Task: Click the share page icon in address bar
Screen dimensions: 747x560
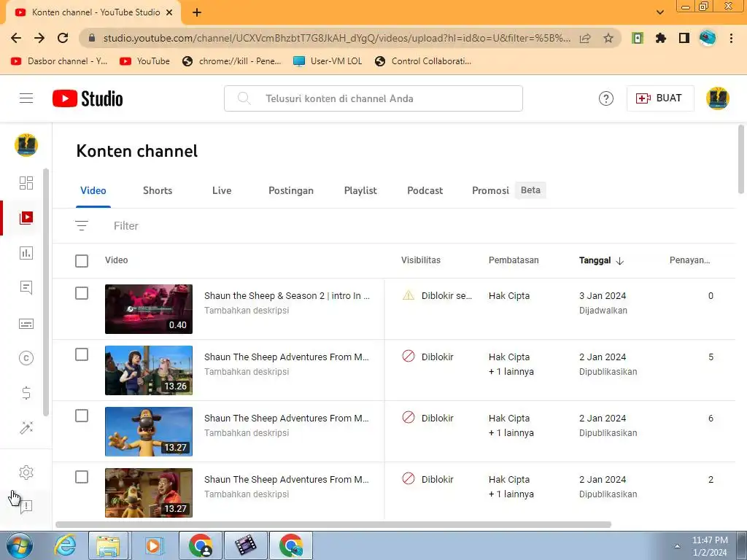Action: (585, 38)
